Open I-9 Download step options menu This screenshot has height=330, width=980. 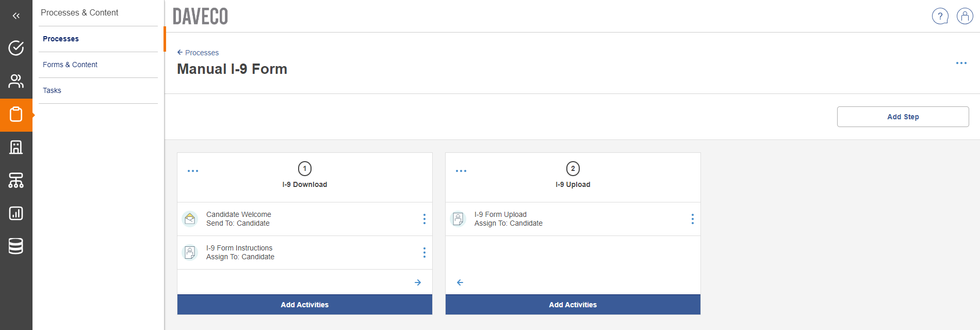[193, 171]
